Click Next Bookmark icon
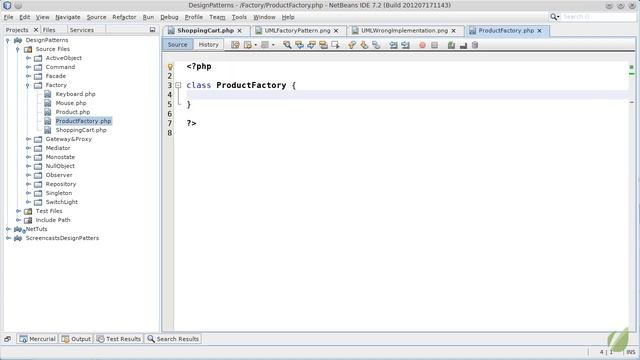 364,45
